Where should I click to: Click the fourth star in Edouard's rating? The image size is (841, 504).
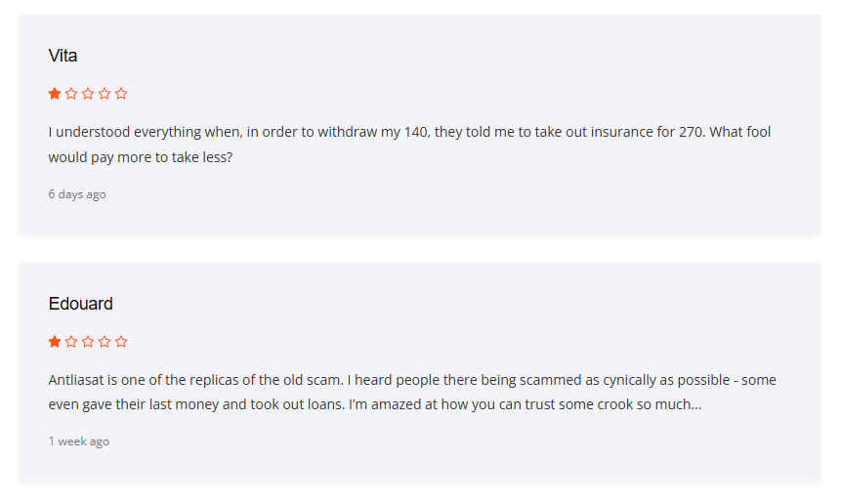click(x=105, y=342)
